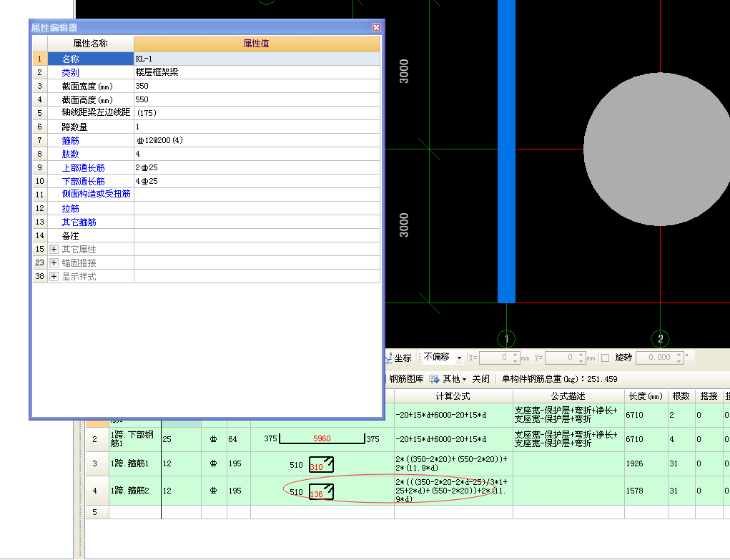Click the 属性名称 column header

pyautogui.click(x=90, y=44)
